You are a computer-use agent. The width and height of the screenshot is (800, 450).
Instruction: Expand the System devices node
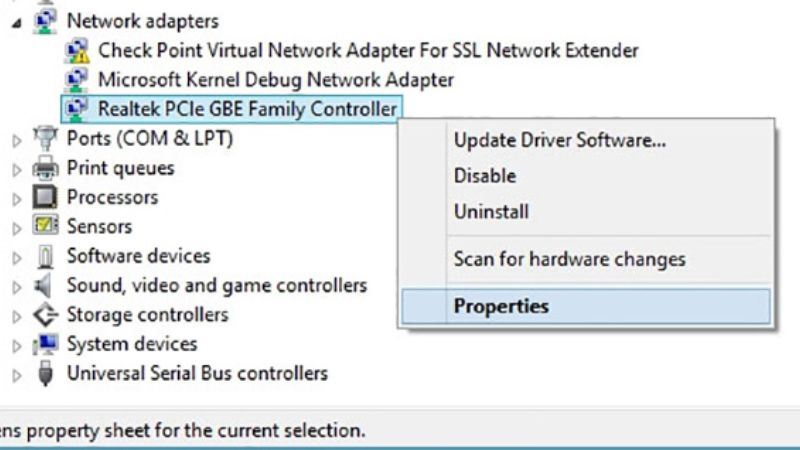(17, 346)
